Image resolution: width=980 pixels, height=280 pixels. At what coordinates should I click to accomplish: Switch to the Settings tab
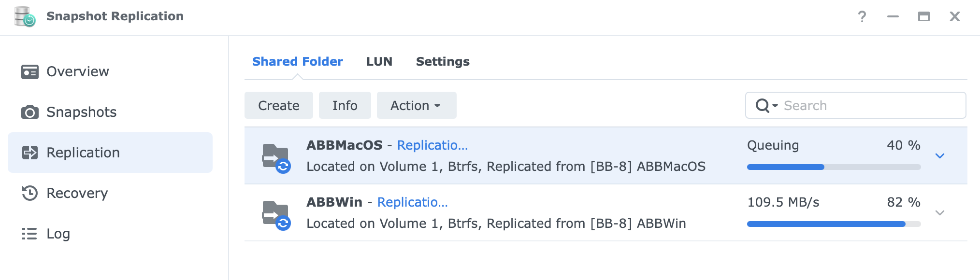click(x=443, y=62)
